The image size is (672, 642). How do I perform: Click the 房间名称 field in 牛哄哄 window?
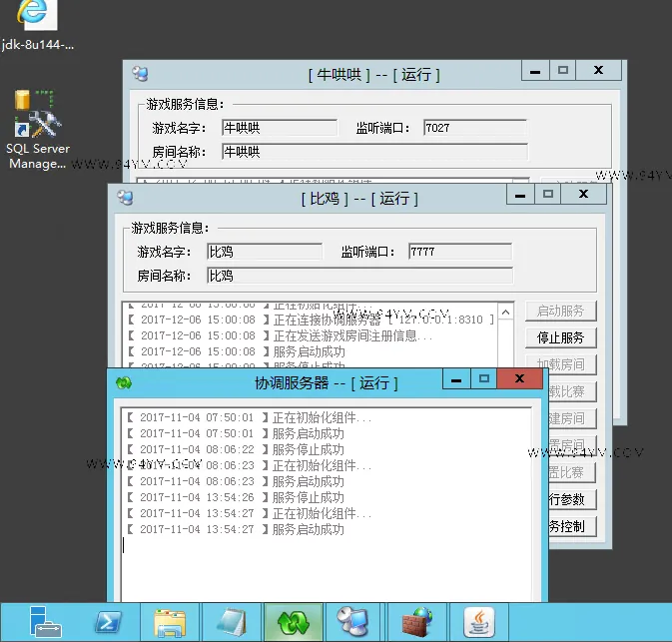[375, 152]
